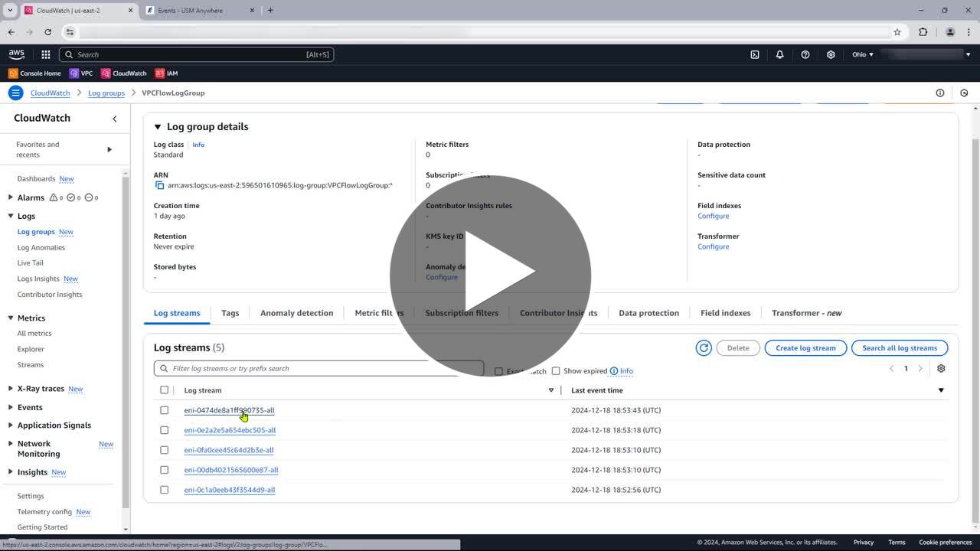Screen dimensions: 980x551
Task: Open log streams table preferences gear
Action: (941, 369)
